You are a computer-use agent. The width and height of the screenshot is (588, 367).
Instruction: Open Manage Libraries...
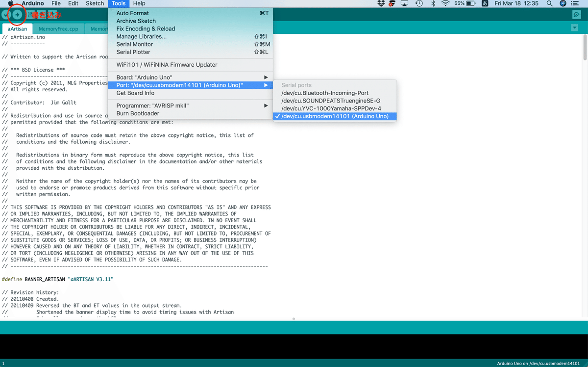[191, 36]
